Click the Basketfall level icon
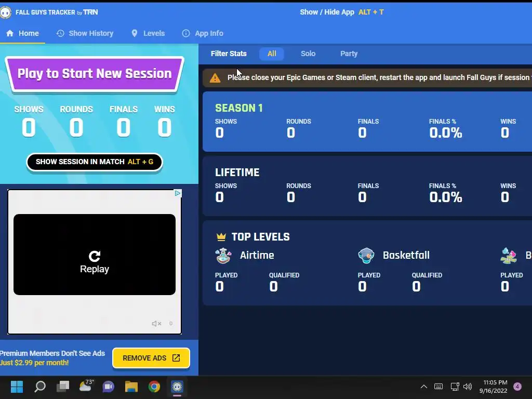The image size is (532, 399). click(366, 256)
